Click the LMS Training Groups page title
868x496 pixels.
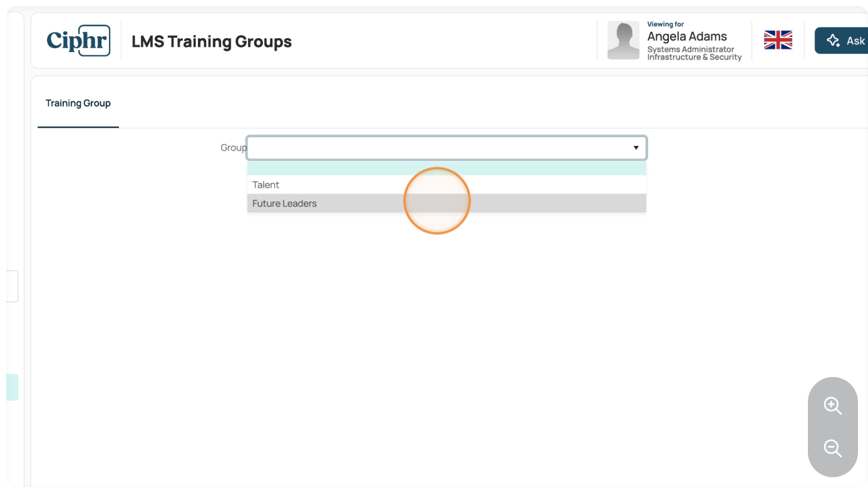(212, 41)
